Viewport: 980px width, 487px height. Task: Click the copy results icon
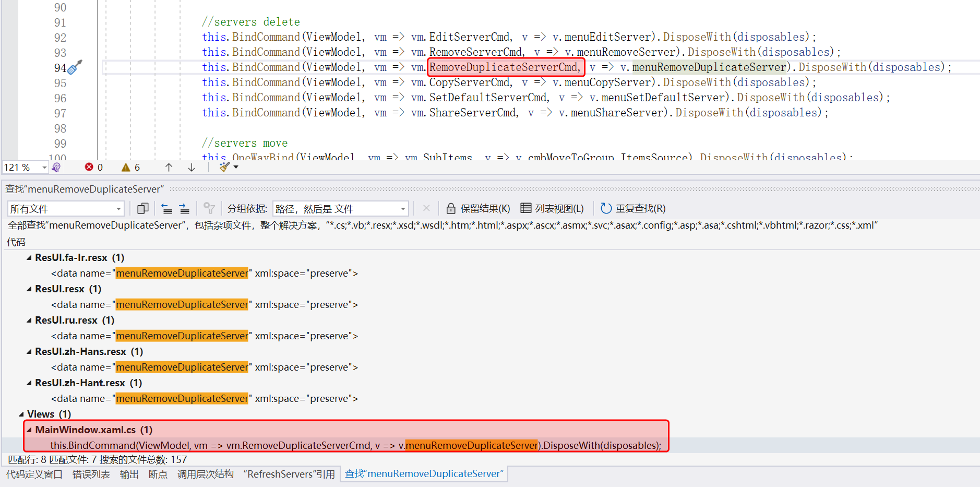pyautogui.click(x=142, y=209)
